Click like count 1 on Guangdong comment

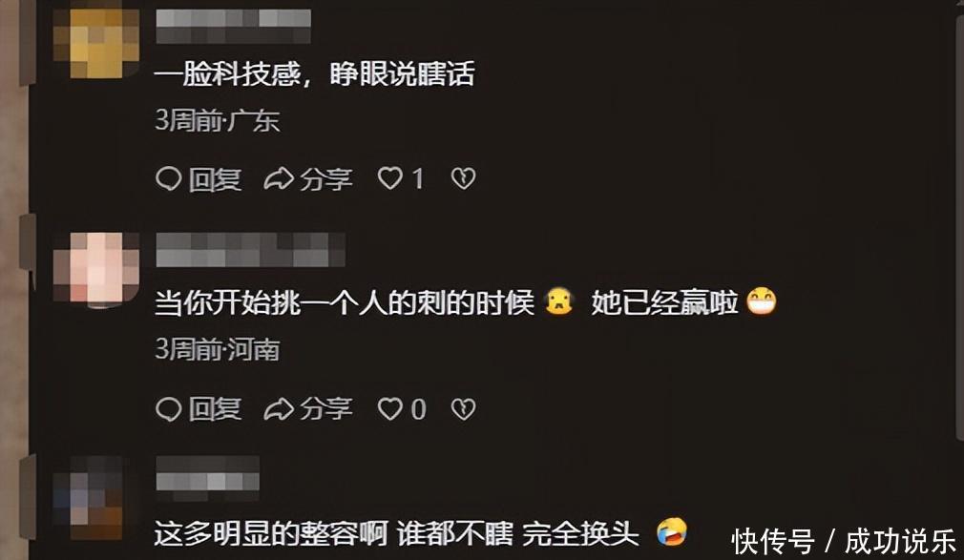click(418, 179)
